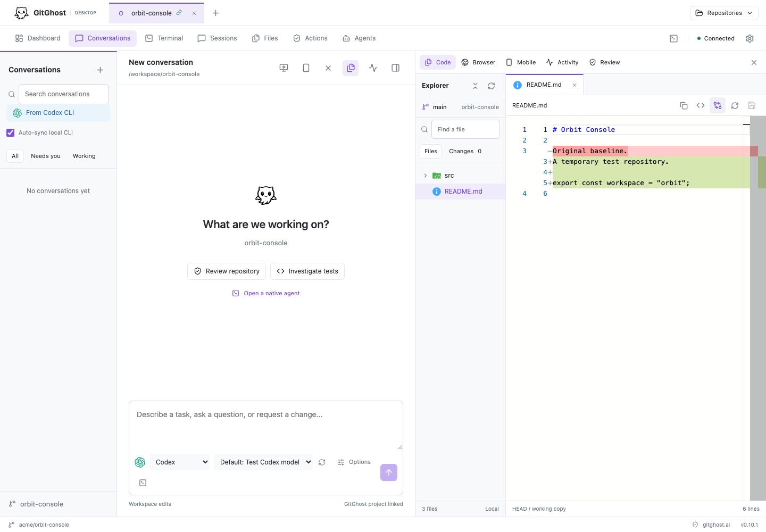Click the desktop preview icon in conversation header
This screenshot has width=766, height=532.
[284, 68]
